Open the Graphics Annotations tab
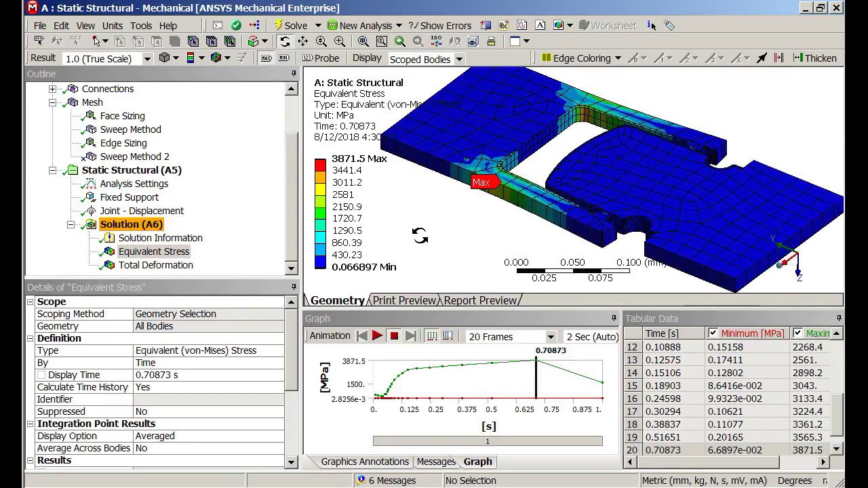The height and width of the screenshot is (488, 868). (x=365, y=462)
